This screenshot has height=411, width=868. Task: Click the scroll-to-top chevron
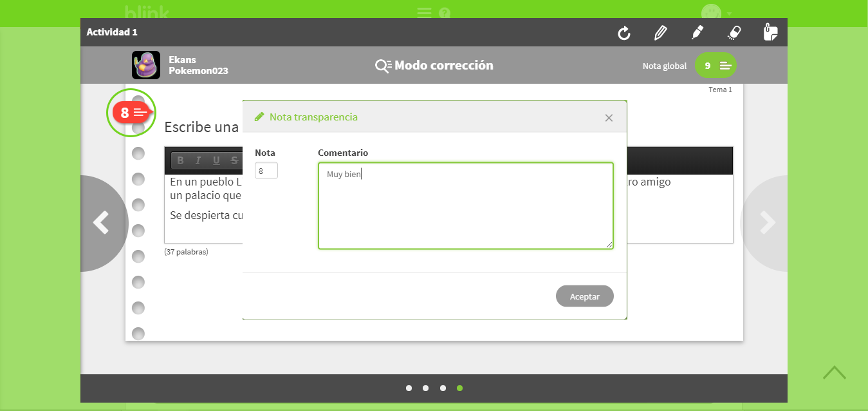click(x=834, y=372)
